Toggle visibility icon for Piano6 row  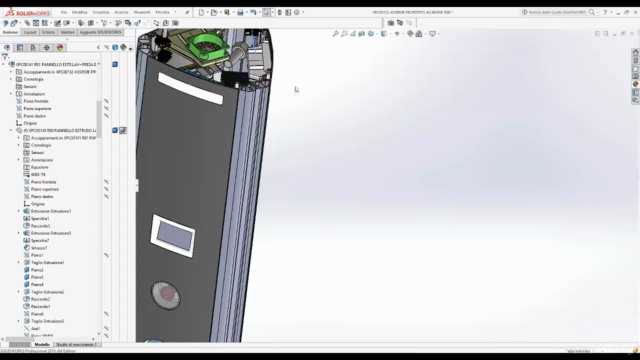coord(106,314)
